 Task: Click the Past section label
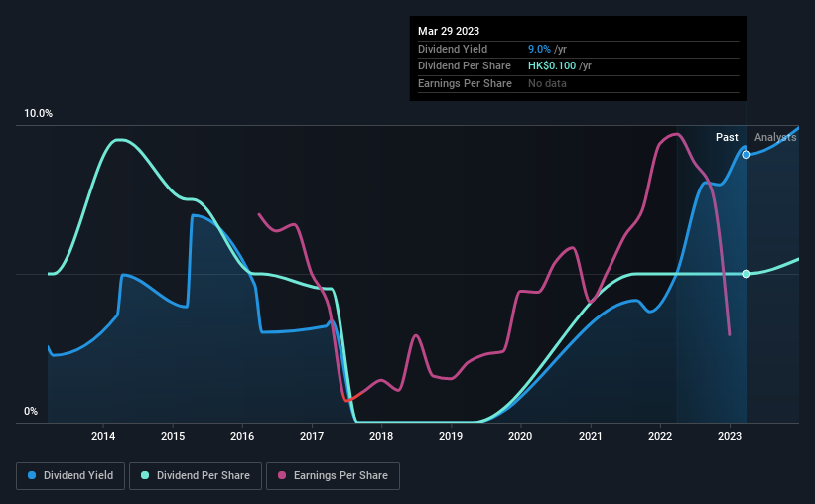[727, 137]
